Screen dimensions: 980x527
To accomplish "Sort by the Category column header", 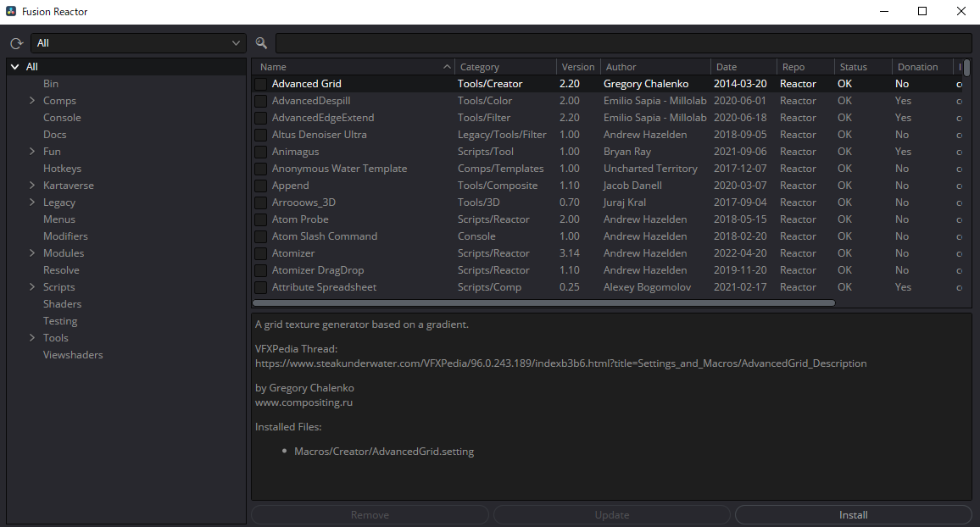I will (x=505, y=67).
